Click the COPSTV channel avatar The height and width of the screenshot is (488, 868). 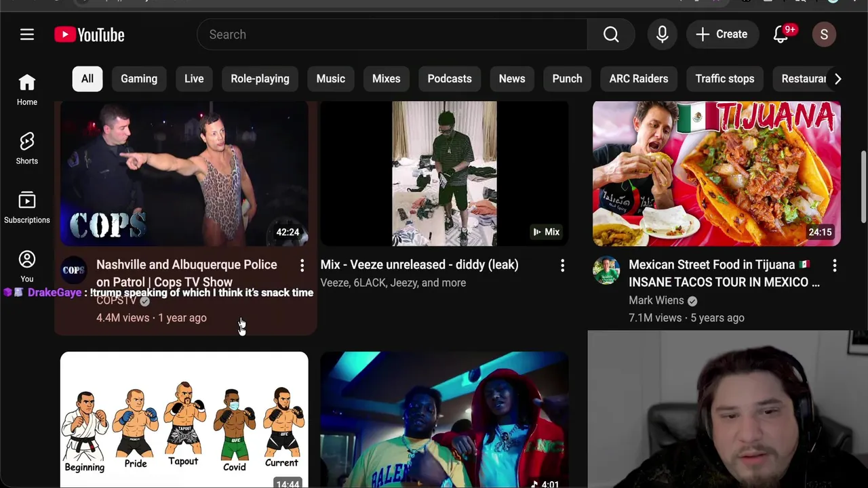[x=74, y=270]
